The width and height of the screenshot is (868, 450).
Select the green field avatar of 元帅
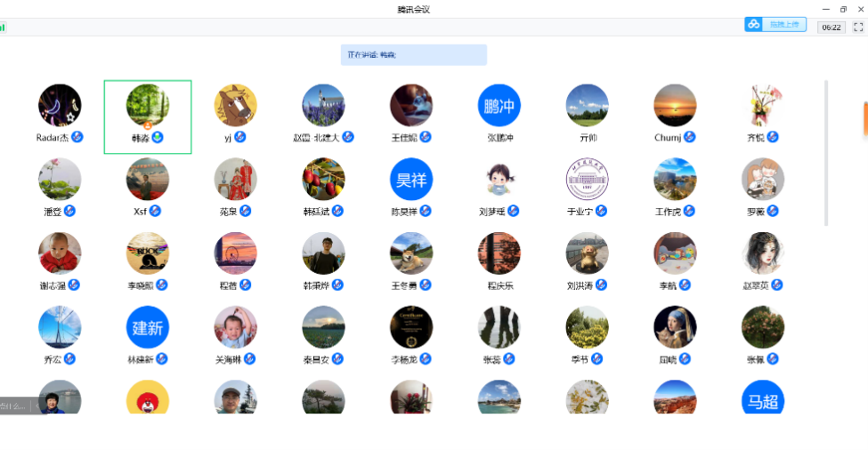click(x=587, y=105)
